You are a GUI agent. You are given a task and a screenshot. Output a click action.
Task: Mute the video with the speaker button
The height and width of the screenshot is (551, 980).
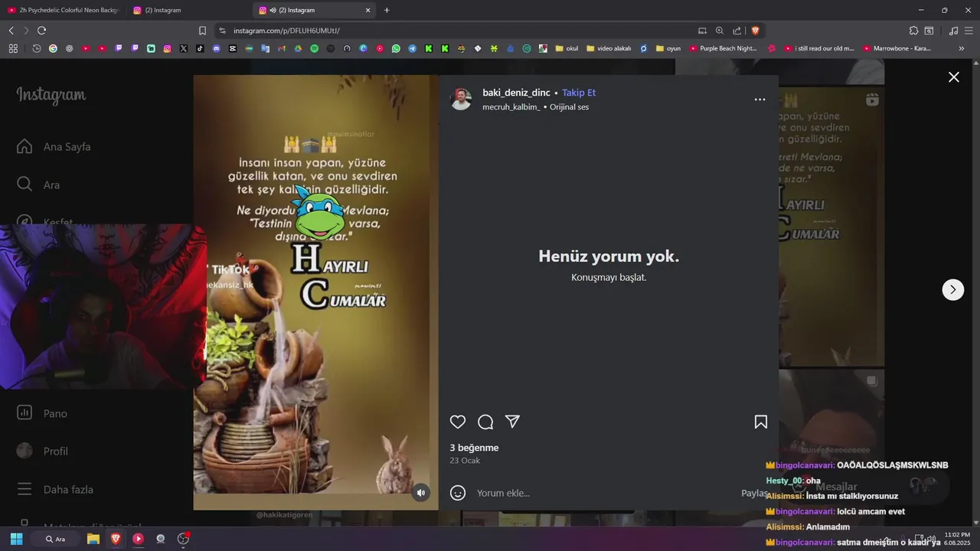point(420,493)
